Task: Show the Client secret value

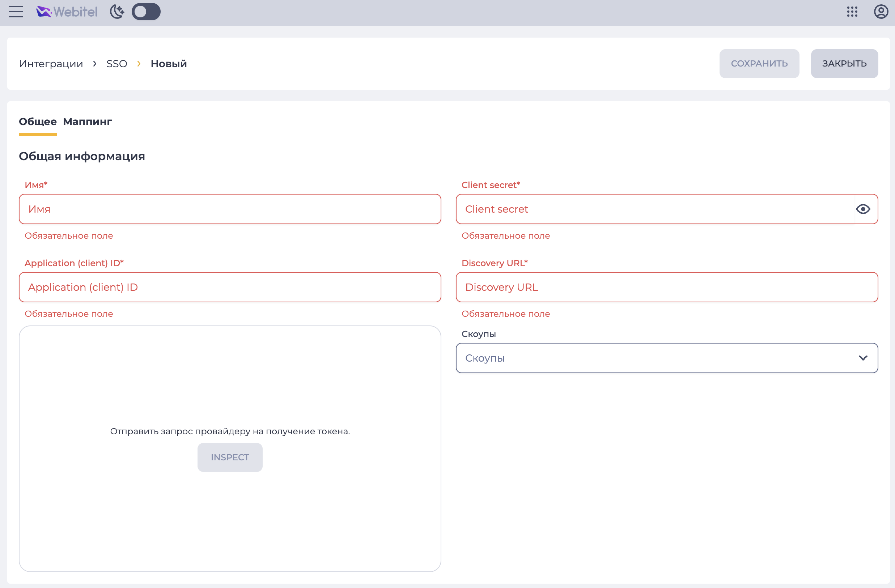Action: click(x=863, y=209)
